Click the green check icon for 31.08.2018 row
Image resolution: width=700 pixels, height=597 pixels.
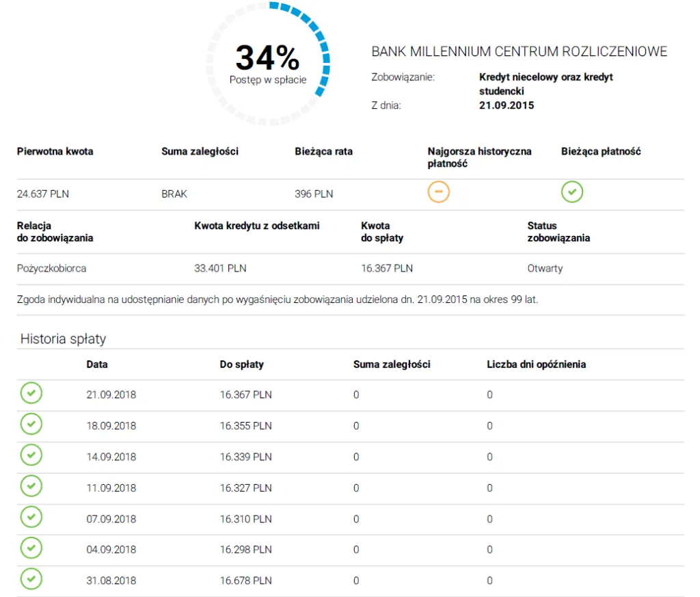tap(31, 579)
